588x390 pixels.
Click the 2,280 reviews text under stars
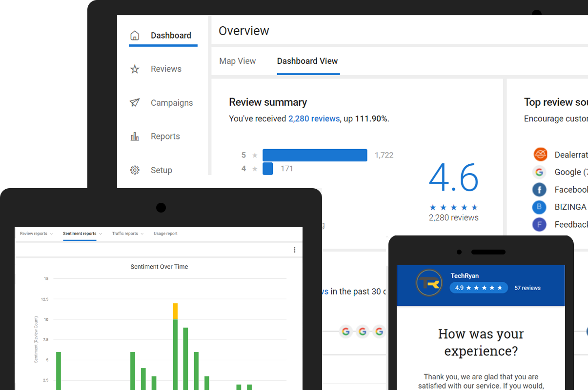click(454, 218)
